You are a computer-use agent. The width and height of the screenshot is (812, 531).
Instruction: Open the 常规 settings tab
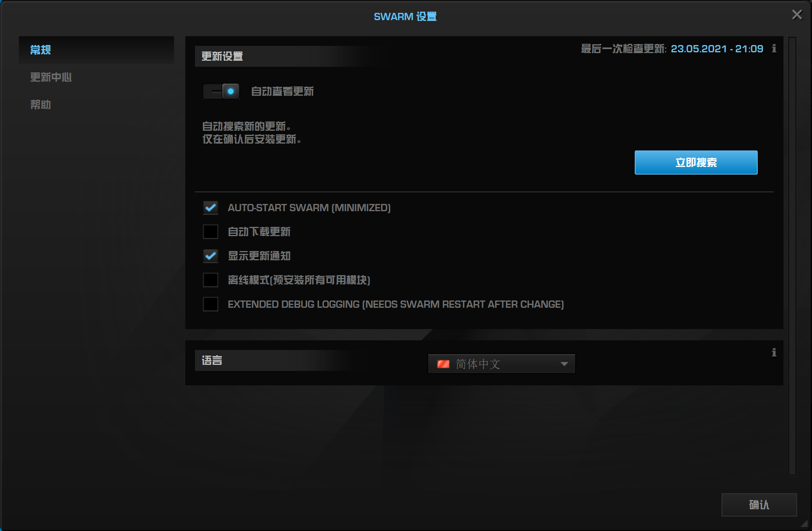pyautogui.click(x=96, y=50)
